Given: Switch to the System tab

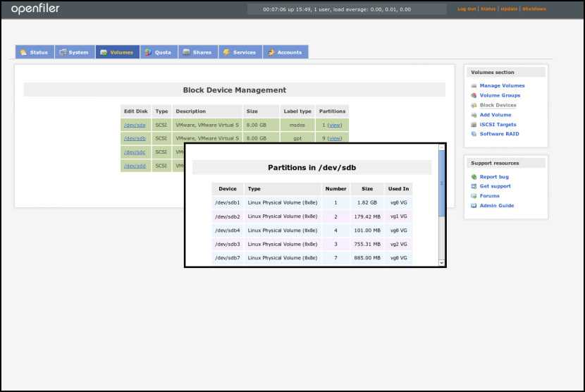Looking at the screenshot, I should (x=74, y=52).
